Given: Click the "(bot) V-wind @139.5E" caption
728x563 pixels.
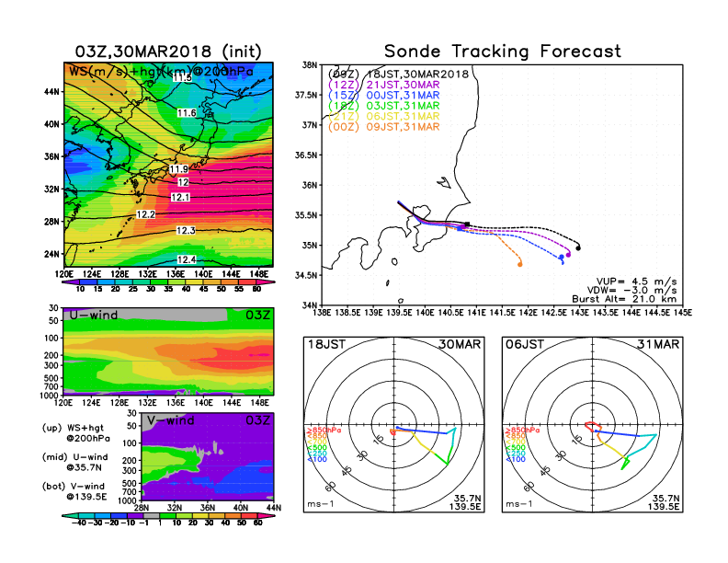Looking at the screenshot, I should 74,491.
